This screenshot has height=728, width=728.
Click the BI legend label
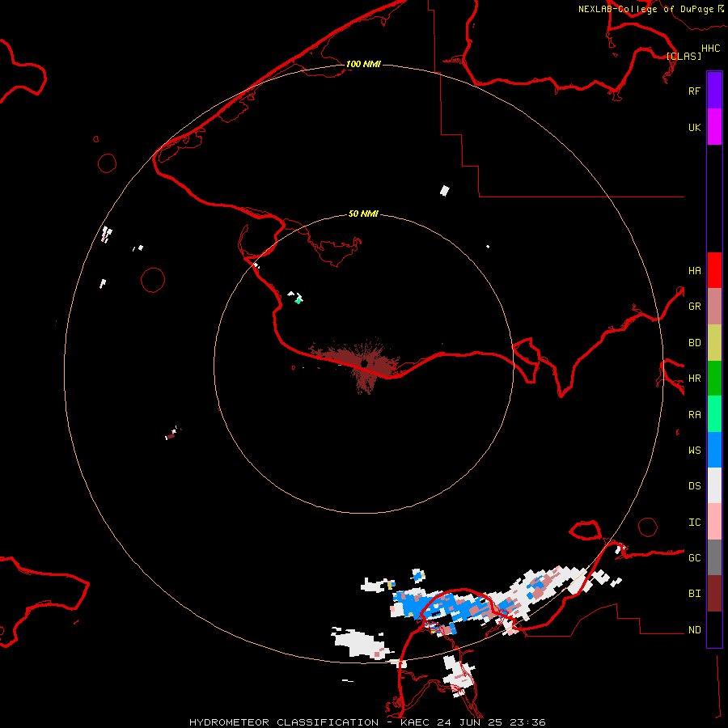click(694, 594)
